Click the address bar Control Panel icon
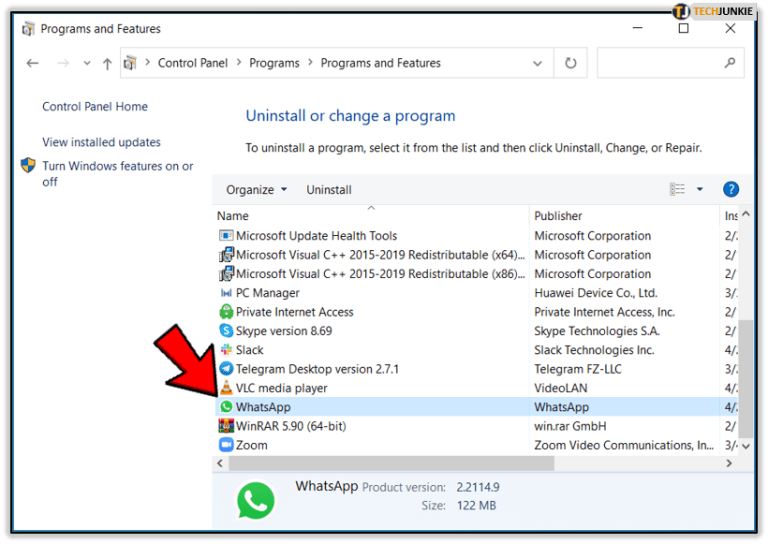768x544 pixels. pyautogui.click(x=130, y=63)
